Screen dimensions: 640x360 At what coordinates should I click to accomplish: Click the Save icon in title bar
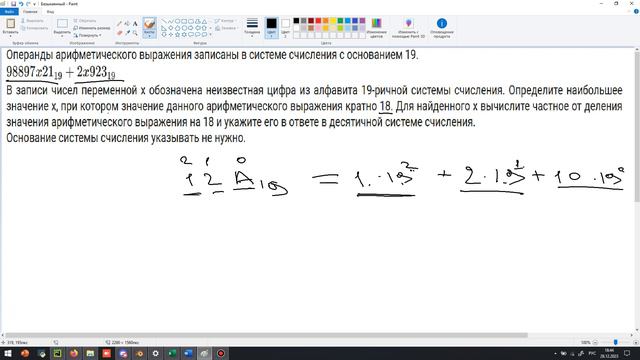(x=13, y=4)
